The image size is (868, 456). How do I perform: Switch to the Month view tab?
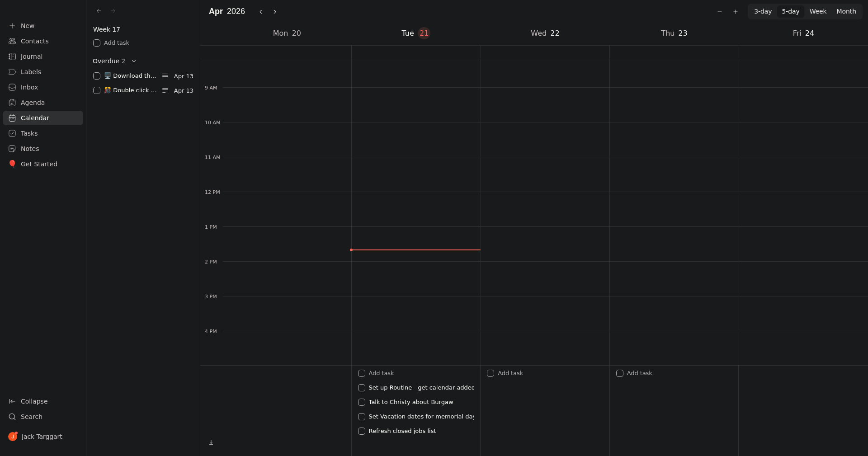tap(846, 11)
